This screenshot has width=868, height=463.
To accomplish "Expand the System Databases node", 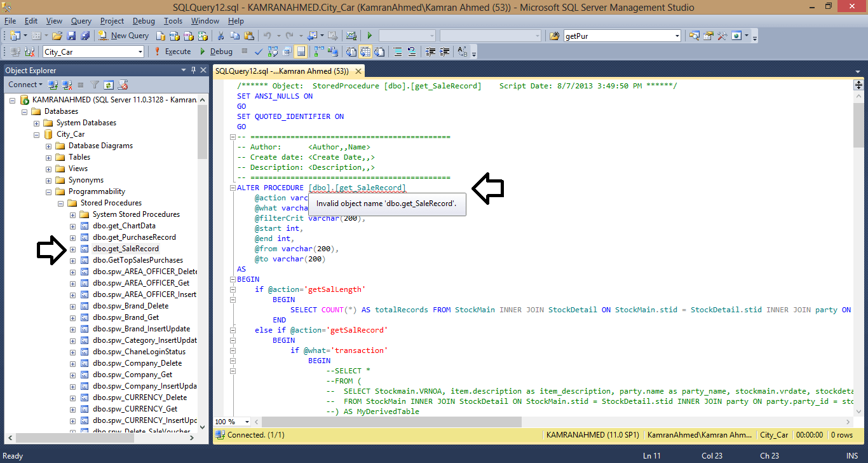I will pyautogui.click(x=37, y=123).
